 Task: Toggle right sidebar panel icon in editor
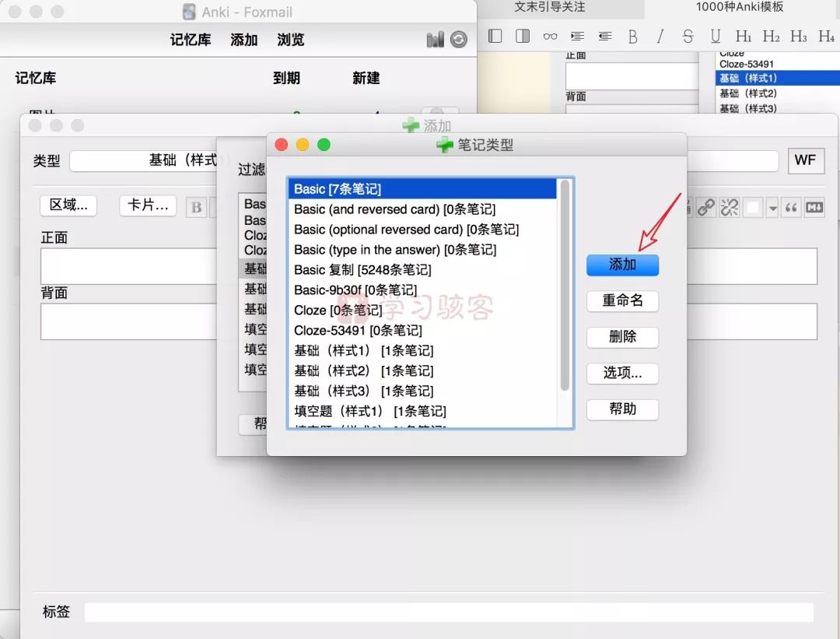[523, 36]
